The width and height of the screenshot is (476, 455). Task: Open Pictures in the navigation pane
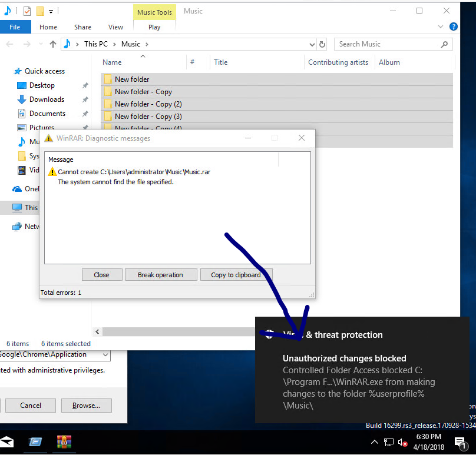coord(42,127)
